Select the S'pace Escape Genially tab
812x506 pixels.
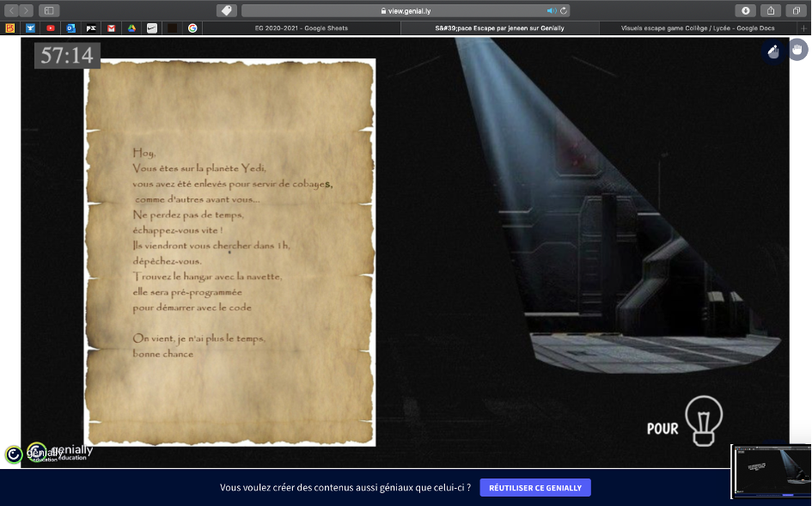click(x=500, y=28)
